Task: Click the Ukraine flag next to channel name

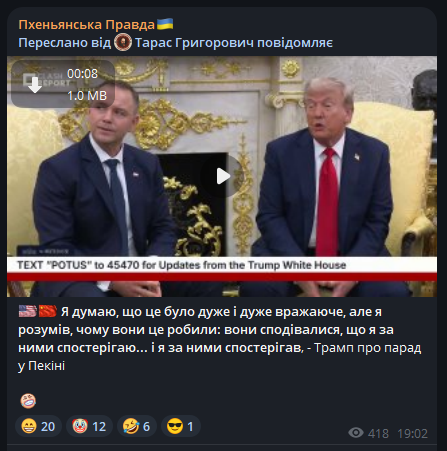Action: (165, 24)
